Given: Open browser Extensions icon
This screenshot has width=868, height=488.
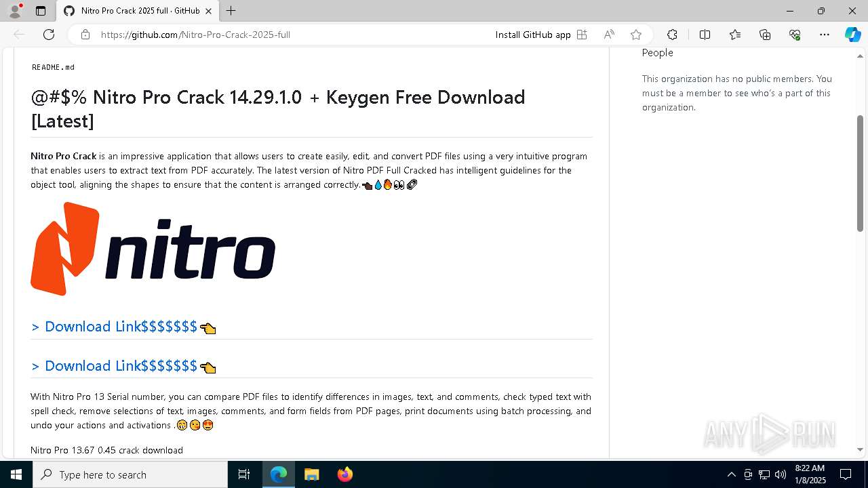Looking at the screenshot, I should [x=672, y=35].
